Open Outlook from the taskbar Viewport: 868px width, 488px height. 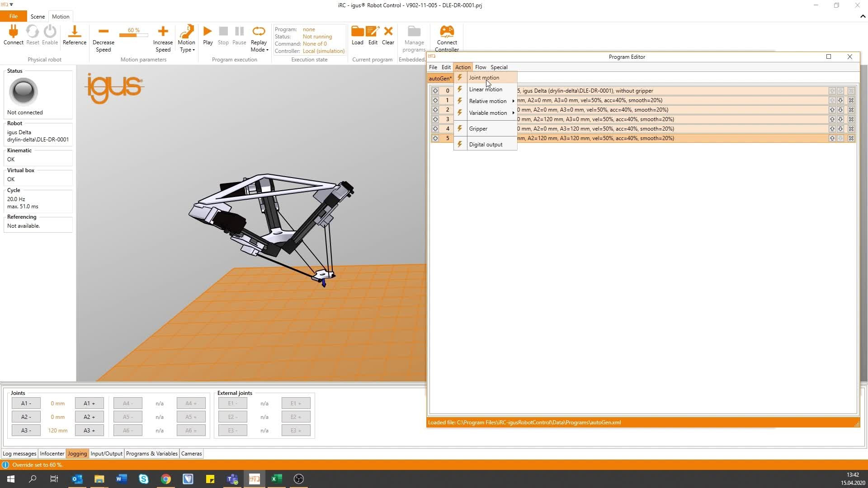point(77,479)
